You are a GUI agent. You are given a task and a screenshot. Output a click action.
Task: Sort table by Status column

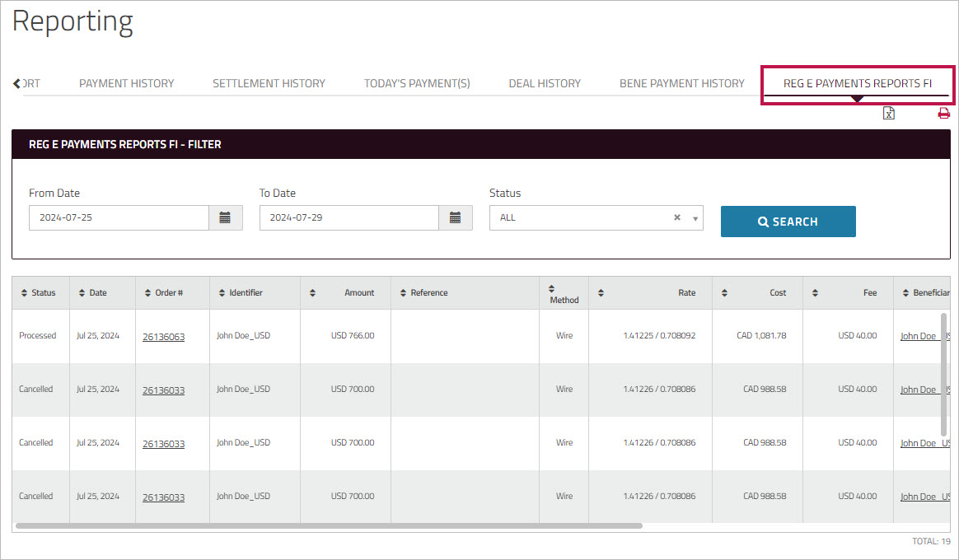point(38,293)
